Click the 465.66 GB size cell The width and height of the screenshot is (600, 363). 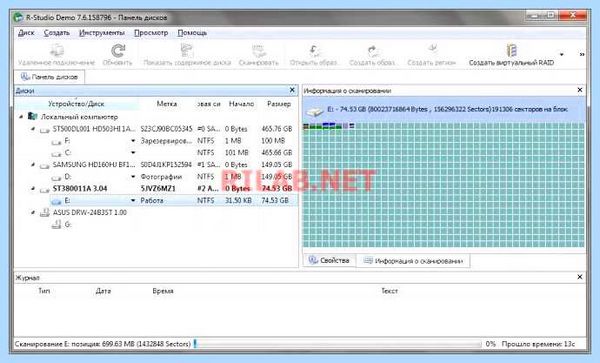[x=277, y=153]
